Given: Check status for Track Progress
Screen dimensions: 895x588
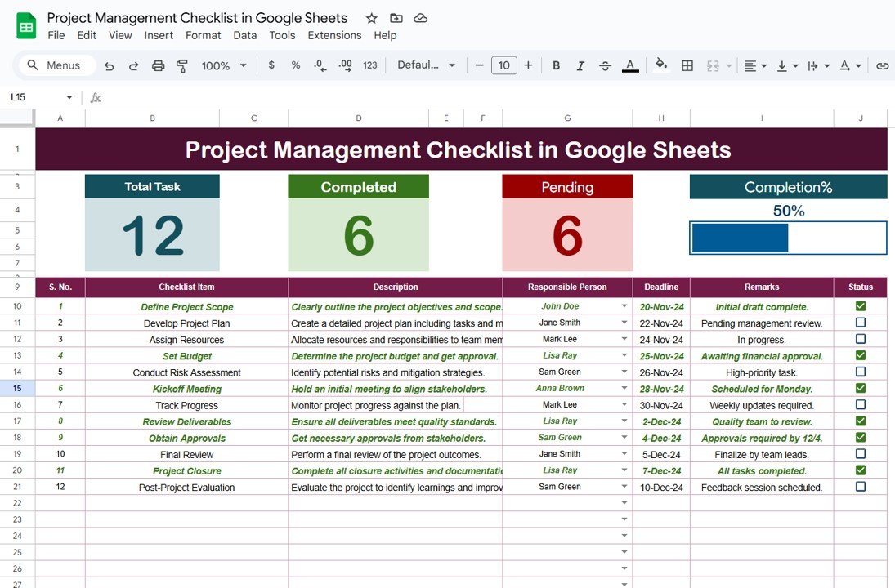Looking at the screenshot, I should pos(860,405).
